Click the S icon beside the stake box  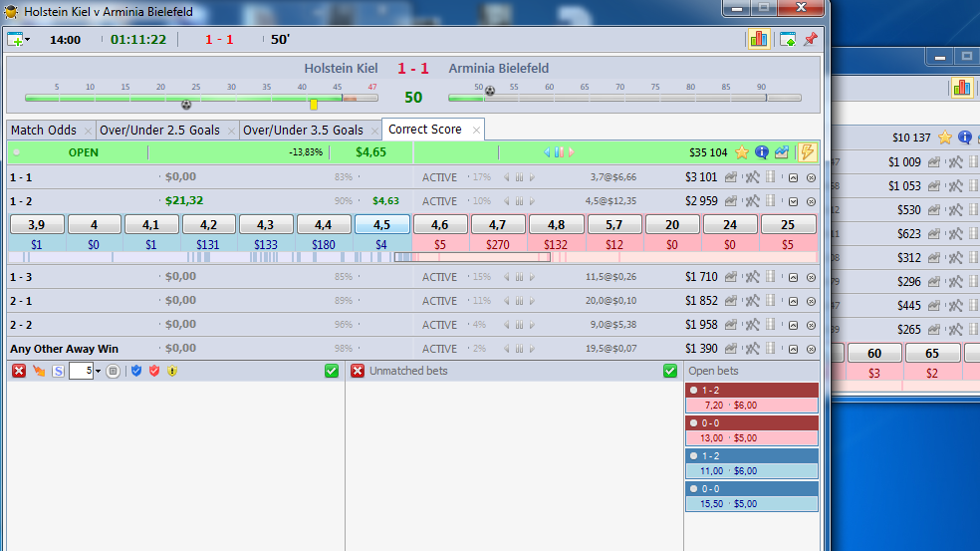pyautogui.click(x=58, y=371)
